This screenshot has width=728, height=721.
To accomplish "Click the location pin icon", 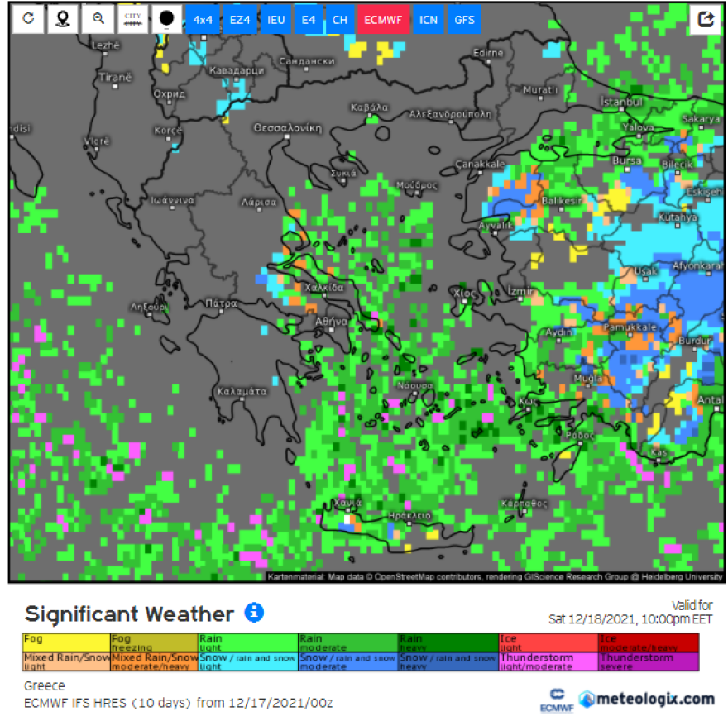I will pos(63,19).
